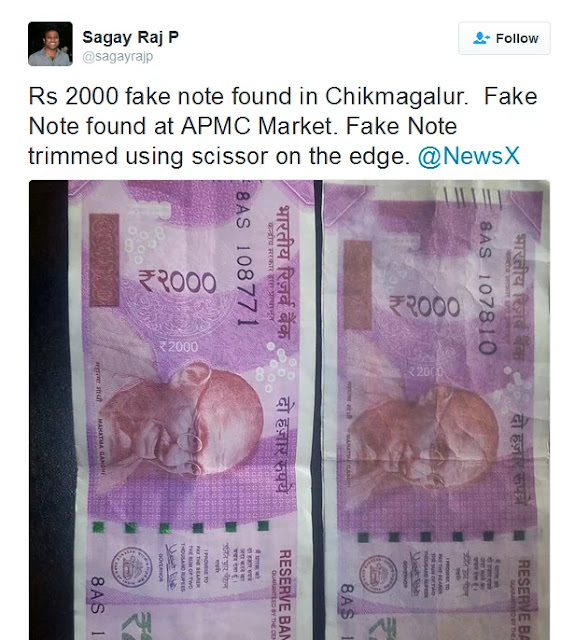Viewport: 575px width, 640px height.
Task: Open the @NewsX mention link
Action: (x=468, y=156)
